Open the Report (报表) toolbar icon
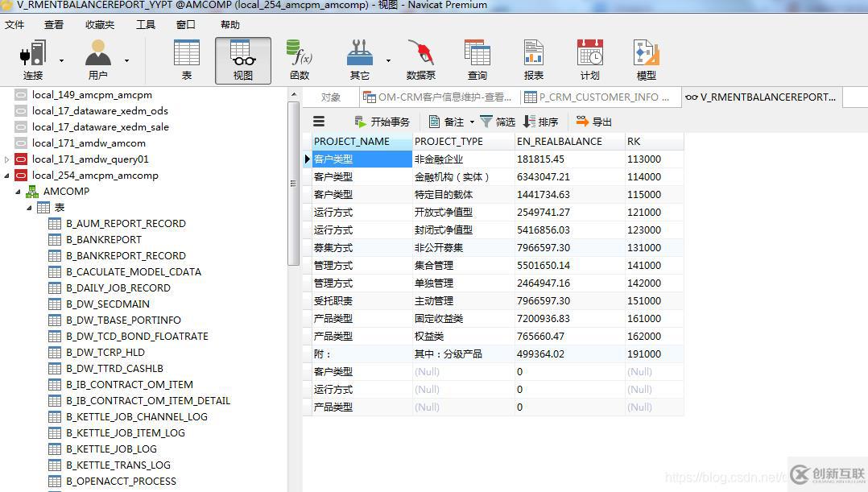 coord(534,60)
